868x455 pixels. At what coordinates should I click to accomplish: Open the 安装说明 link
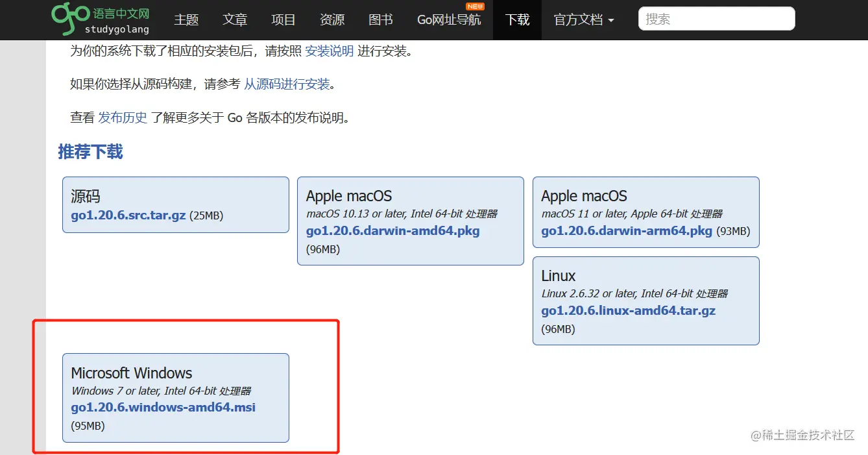330,51
